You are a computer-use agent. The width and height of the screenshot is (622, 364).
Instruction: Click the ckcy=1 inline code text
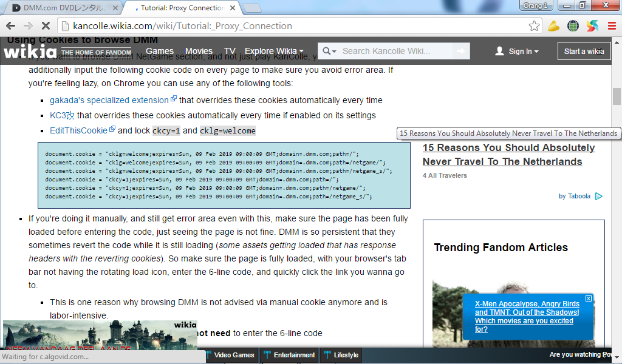[166, 130]
